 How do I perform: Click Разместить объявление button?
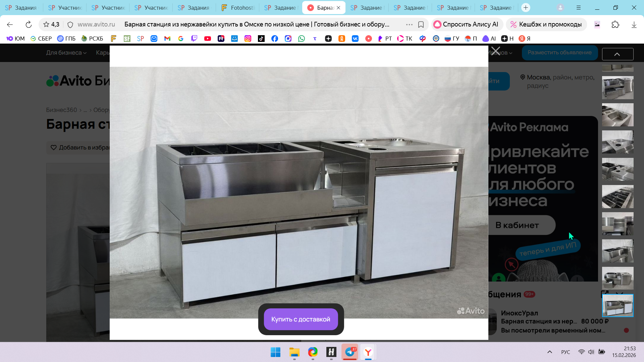(x=559, y=53)
